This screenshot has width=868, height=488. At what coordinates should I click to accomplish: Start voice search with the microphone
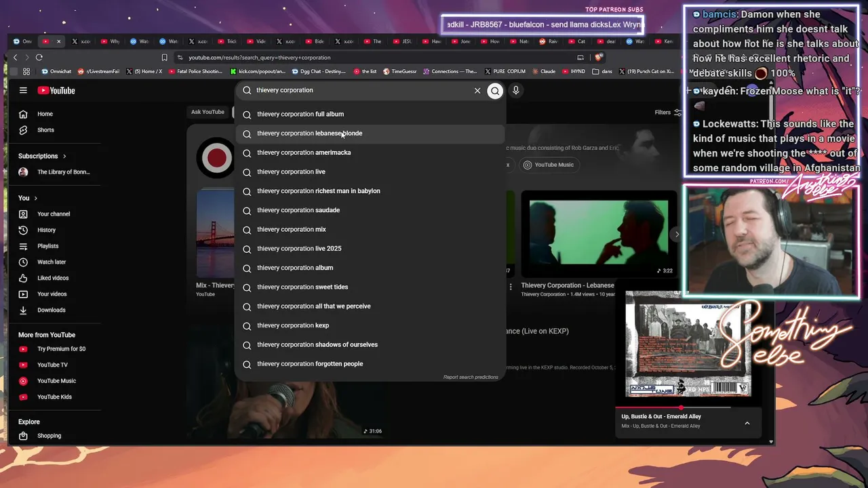[x=516, y=90]
